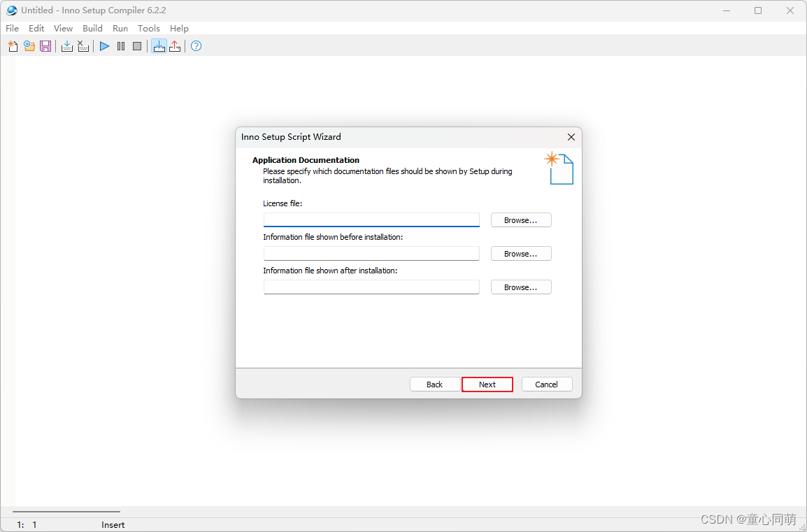807x532 pixels.
Task: Open a script file with folder icon
Action: [29, 46]
